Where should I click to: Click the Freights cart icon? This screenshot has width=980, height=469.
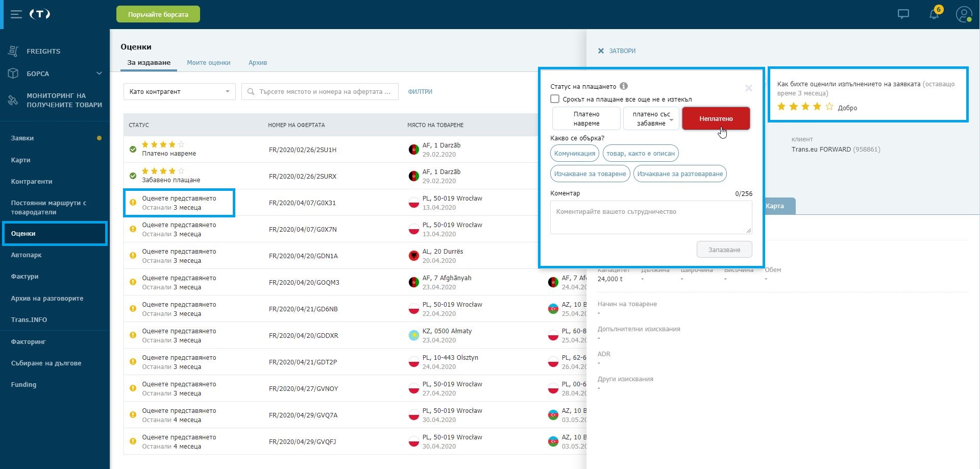[13, 51]
